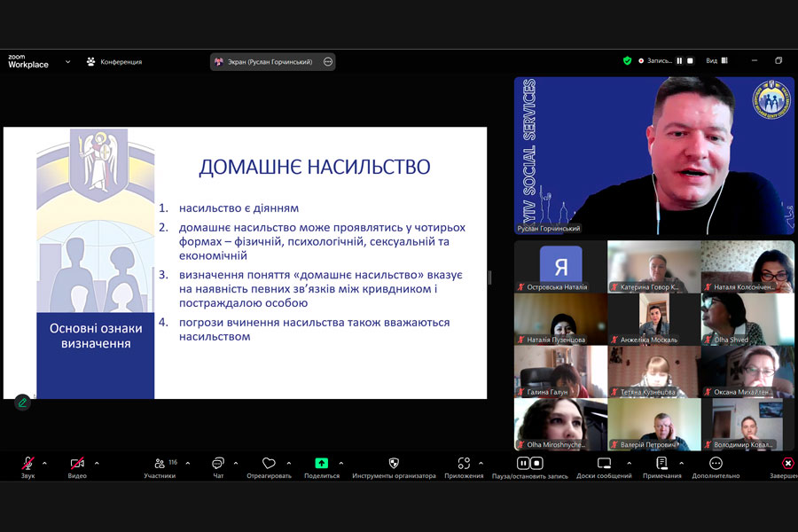The image size is (798, 532).
Task: Open the Примечания notes icon
Action: (x=661, y=464)
